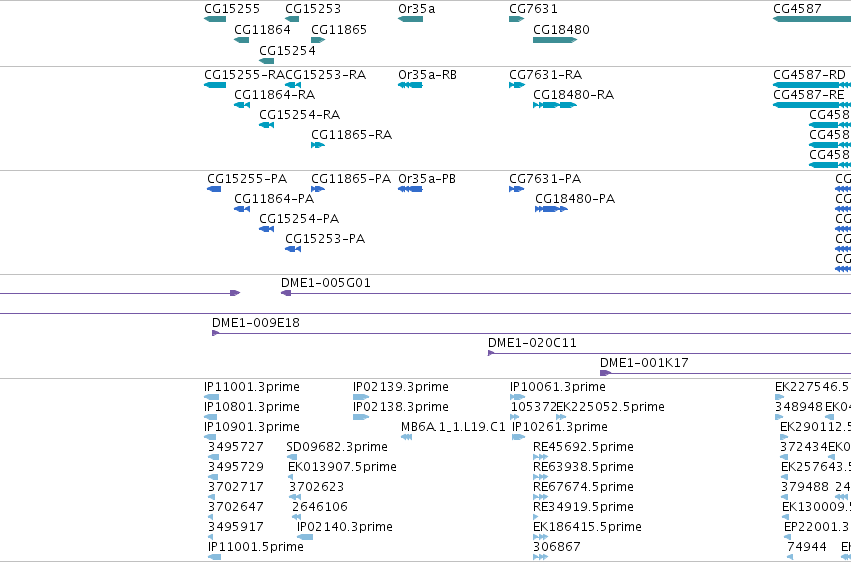Select the CG15254 gene feature
This screenshot has width=851, height=562.
click(266, 61)
